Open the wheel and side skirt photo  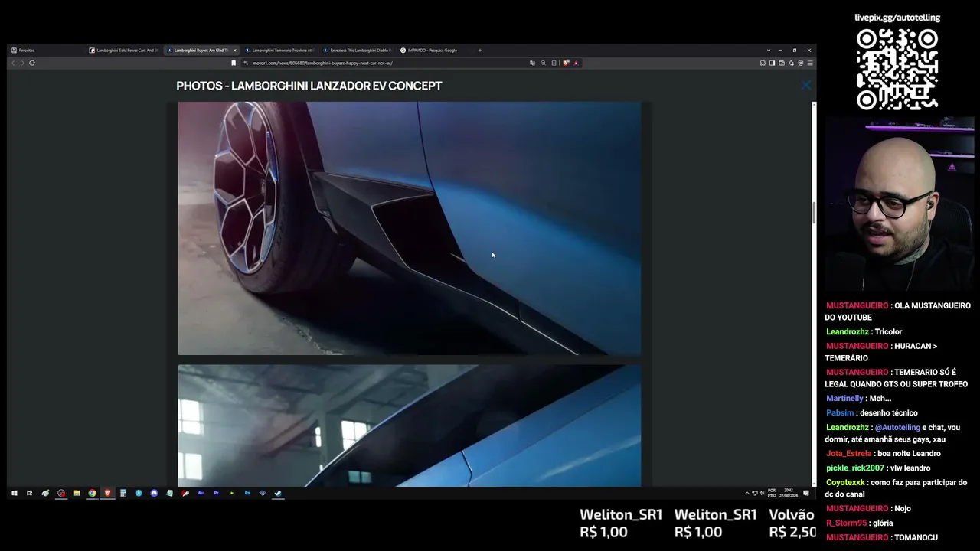pyautogui.click(x=409, y=228)
